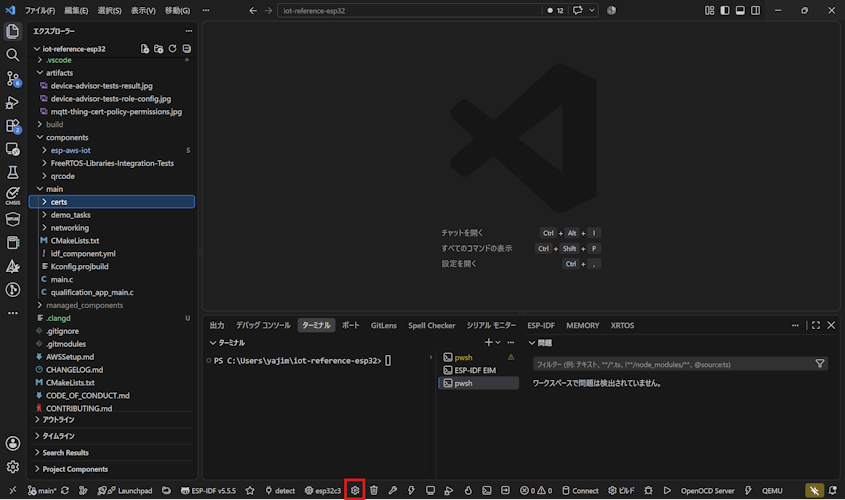
Task: Click the trash full clean icon in status bar
Action: point(374,490)
